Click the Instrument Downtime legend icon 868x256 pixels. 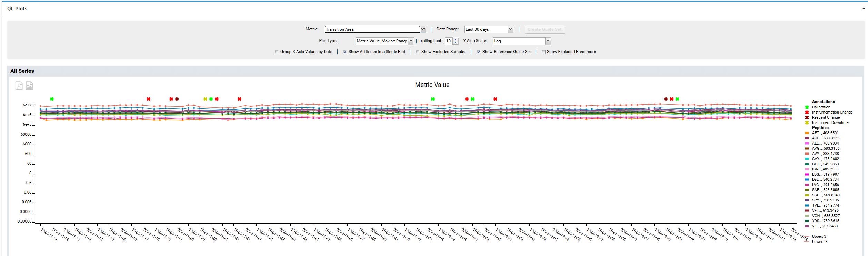pos(807,122)
